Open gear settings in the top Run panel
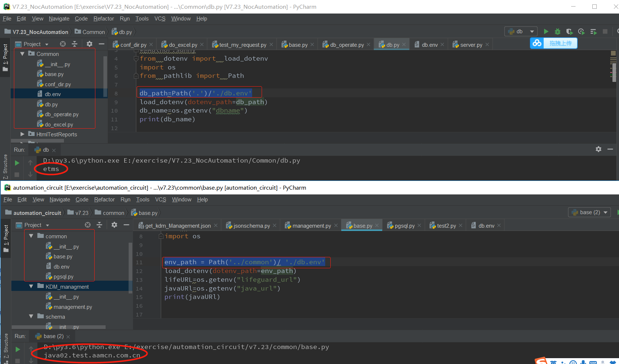 [599, 149]
